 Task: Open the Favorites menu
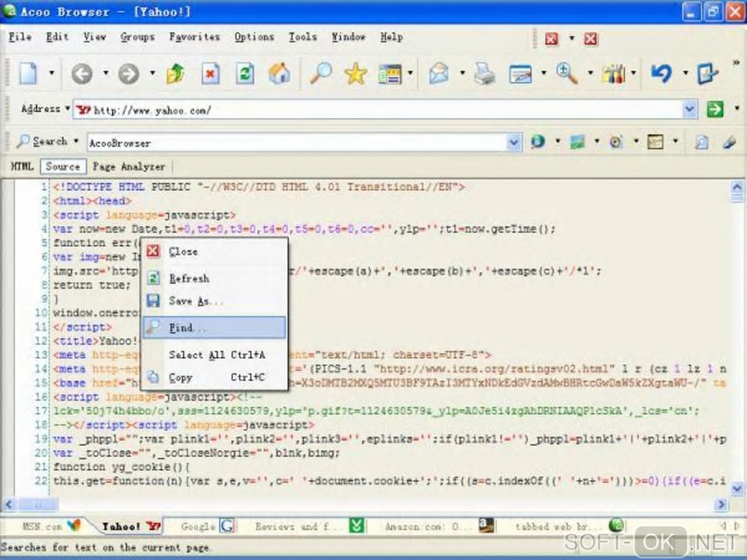point(194,37)
